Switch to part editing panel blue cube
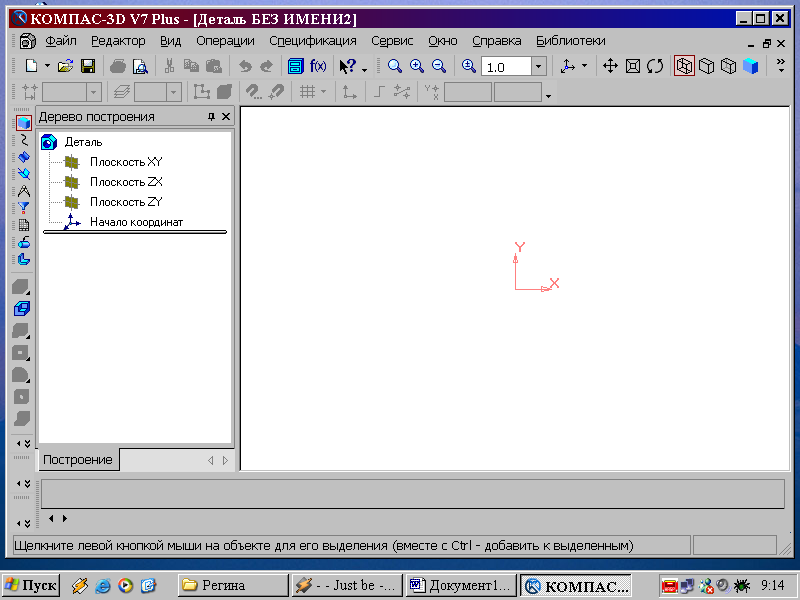The height and width of the screenshot is (600, 800). tap(23, 123)
